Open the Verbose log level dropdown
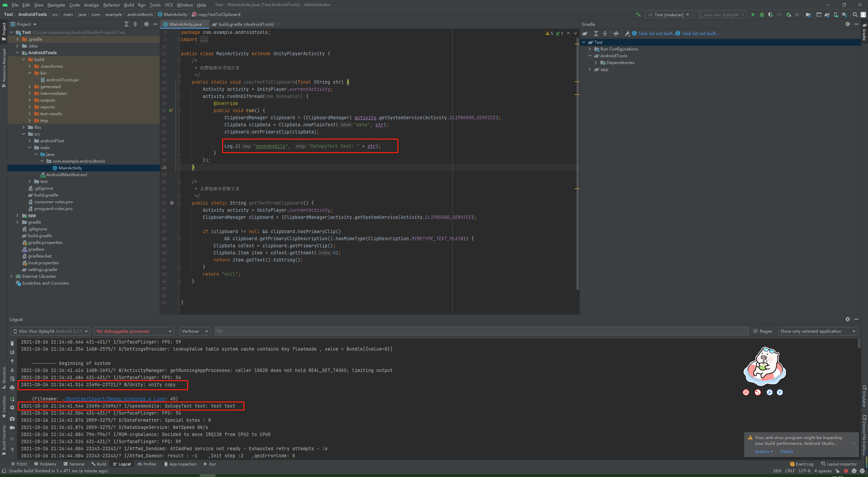This screenshot has width=868, height=477. pyautogui.click(x=195, y=331)
